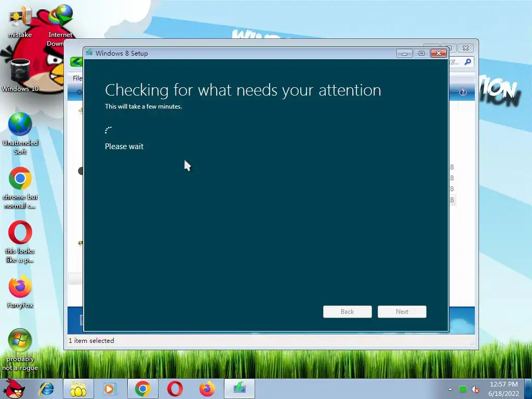Screen dimensions: 532x399
Task: Open Firefox from the taskbar
Action: tap(207, 389)
